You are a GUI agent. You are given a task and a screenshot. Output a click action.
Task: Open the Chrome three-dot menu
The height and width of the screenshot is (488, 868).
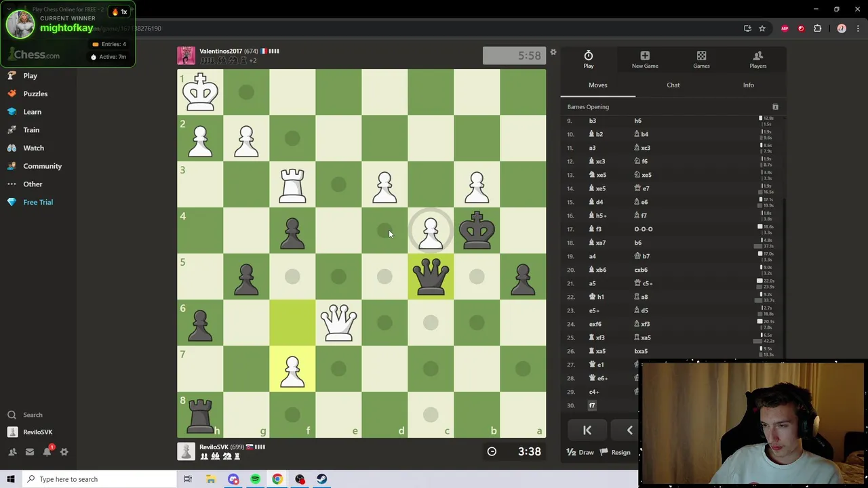coord(859,28)
